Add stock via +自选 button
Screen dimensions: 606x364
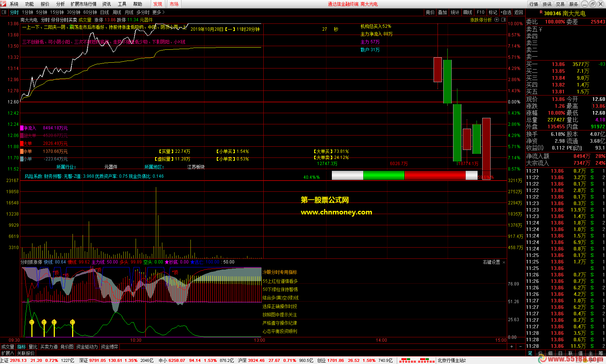point(506,12)
